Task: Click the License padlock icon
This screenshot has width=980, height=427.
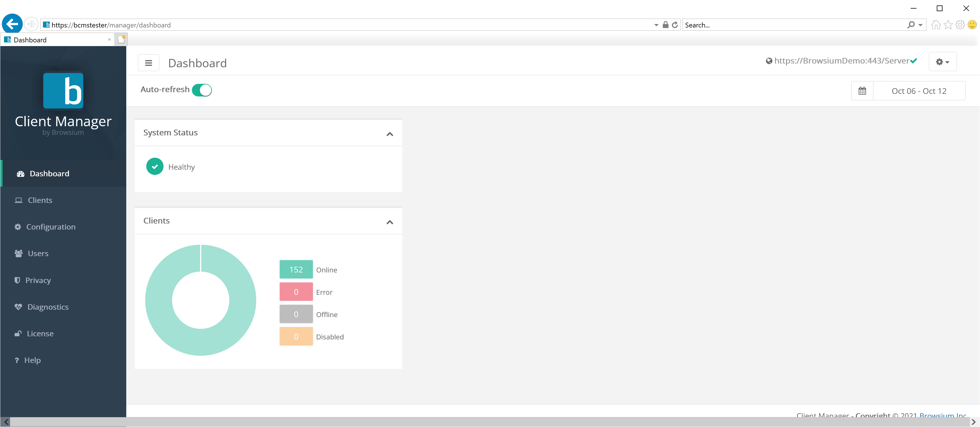Action: click(18, 333)
